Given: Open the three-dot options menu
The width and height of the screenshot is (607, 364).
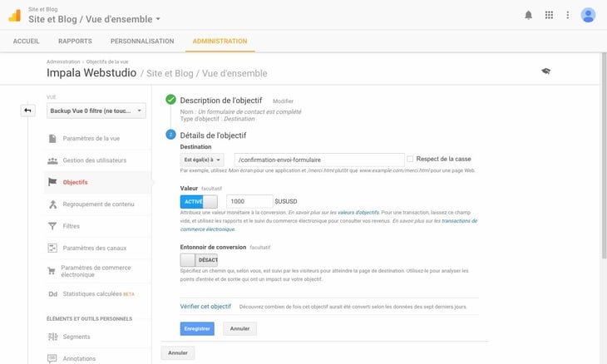Looking at the screenshot, I should click(x=568, y=15).
